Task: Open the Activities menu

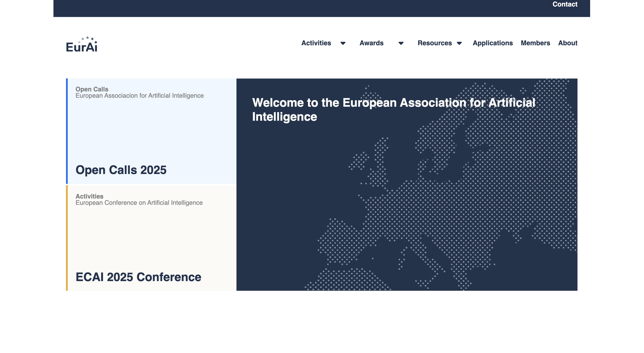Action: 316,43
